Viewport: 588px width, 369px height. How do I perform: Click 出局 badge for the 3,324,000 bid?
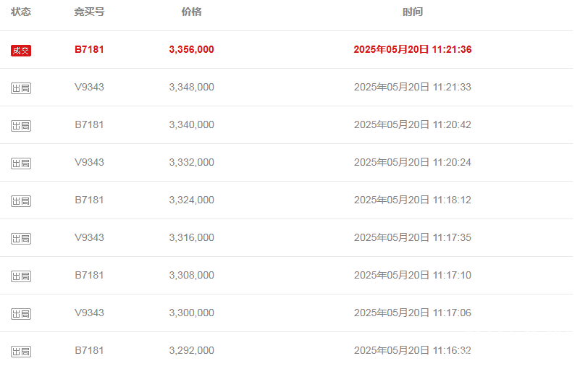(x=21, y=201)
